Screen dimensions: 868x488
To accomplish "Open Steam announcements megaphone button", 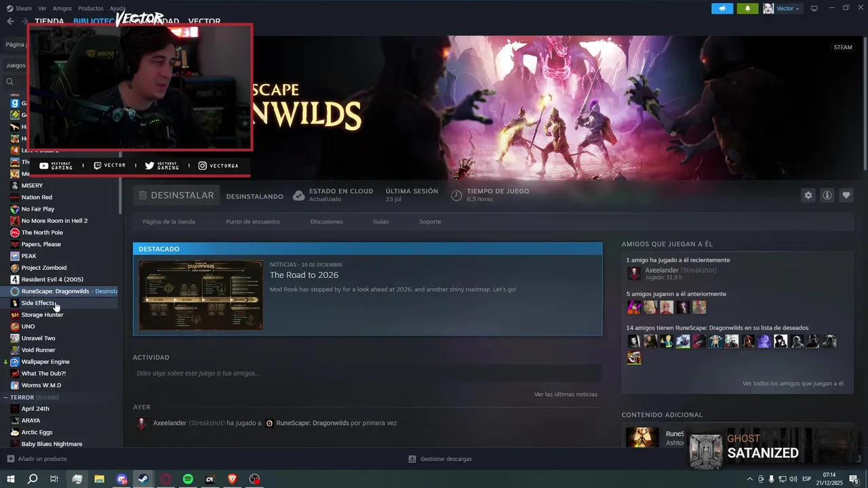I will (x=722, y=8).
